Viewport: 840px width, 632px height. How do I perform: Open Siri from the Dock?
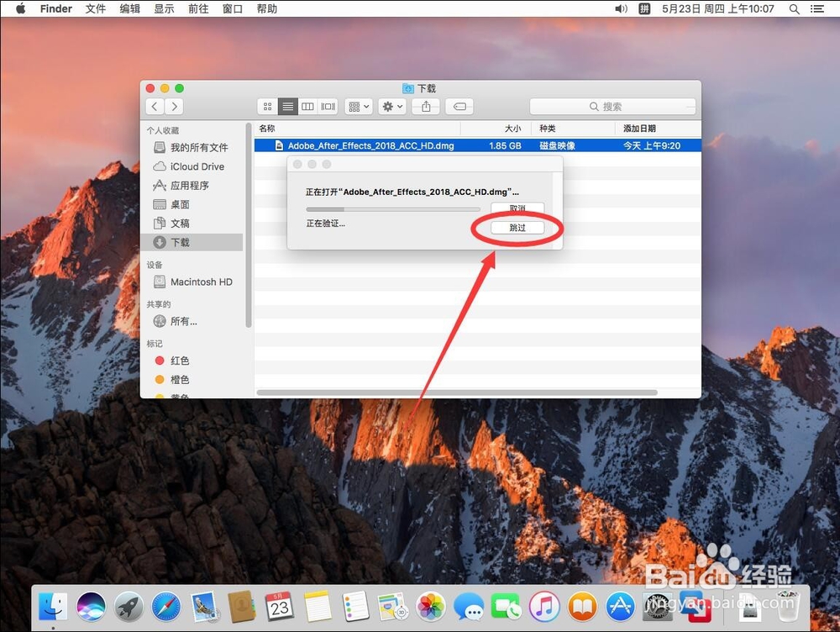pos(91,607)
